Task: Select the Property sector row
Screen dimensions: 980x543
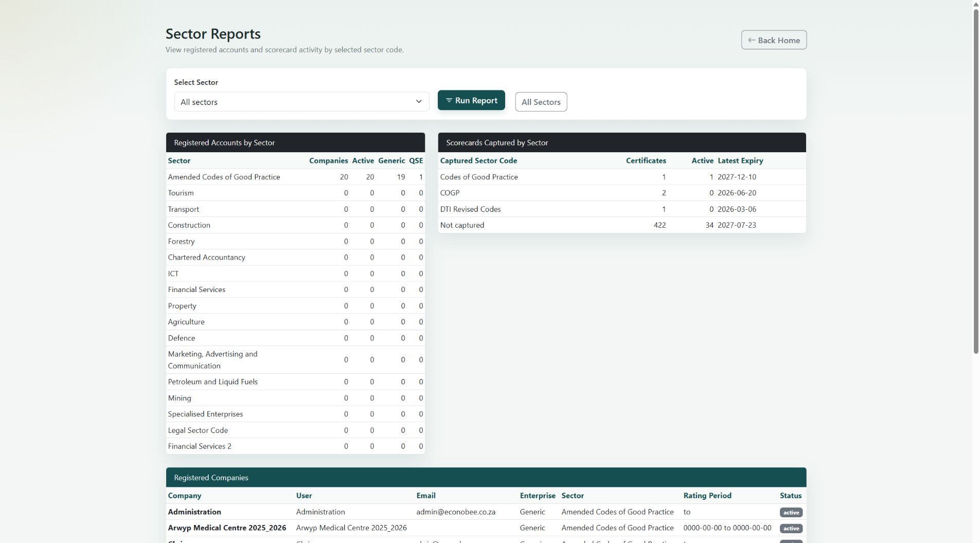Action: 295,306
